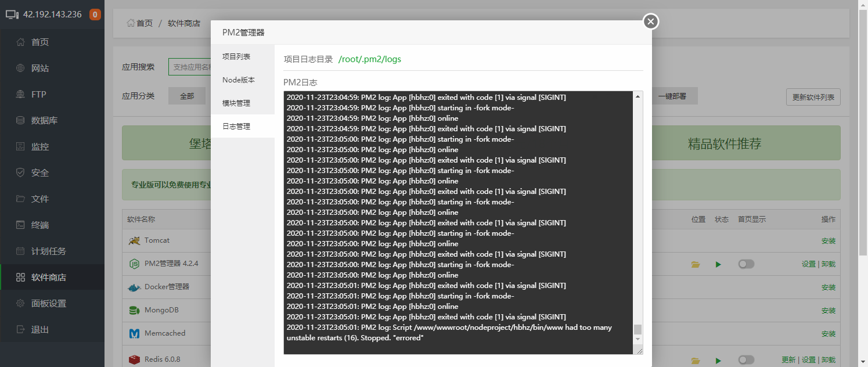Open 设置 in Redis row
This screenshot has height=367, width=868.
pos(809,360)
